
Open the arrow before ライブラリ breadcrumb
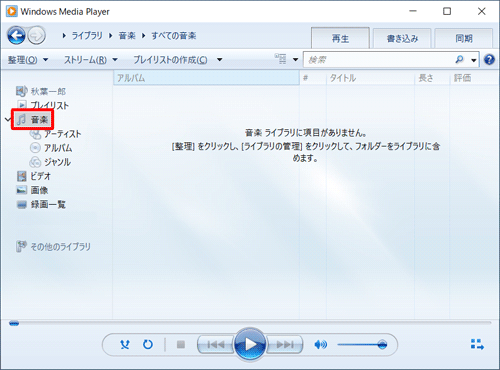coord(64,36)
